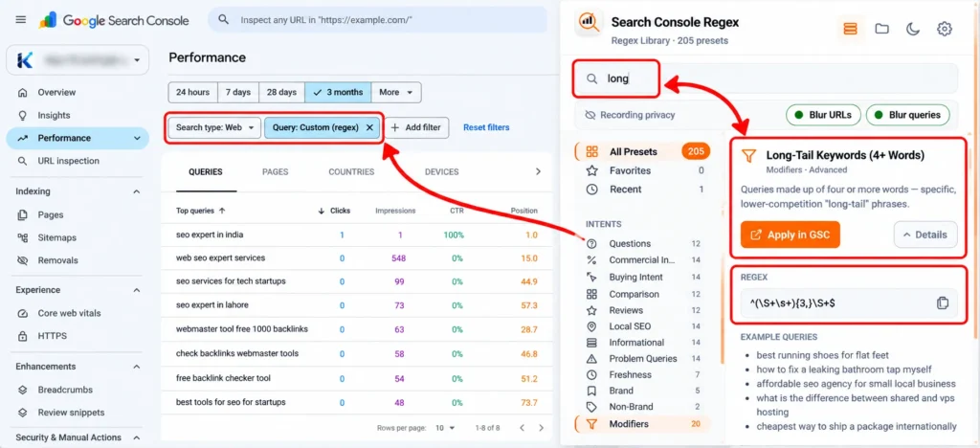Select Questions intent category

pos(644,244)
